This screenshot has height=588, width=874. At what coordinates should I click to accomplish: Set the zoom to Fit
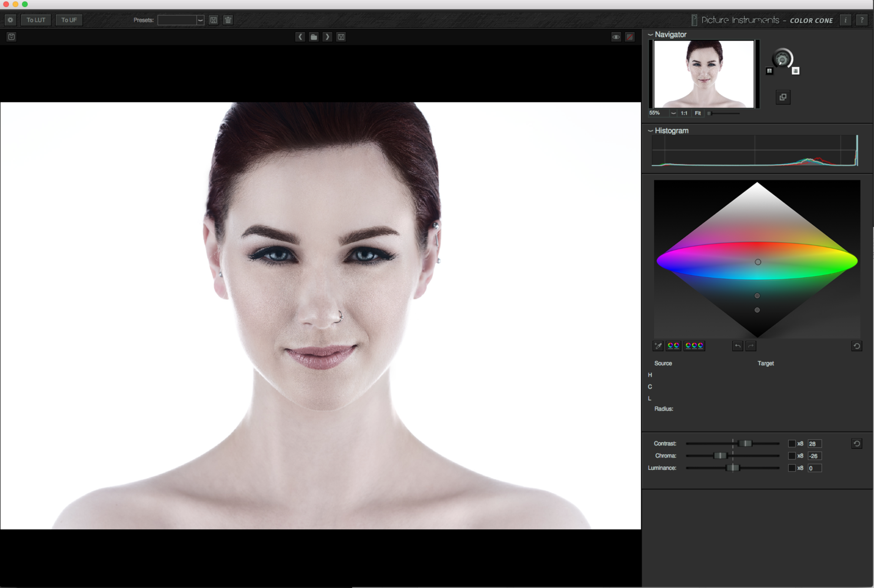(698, 113)
